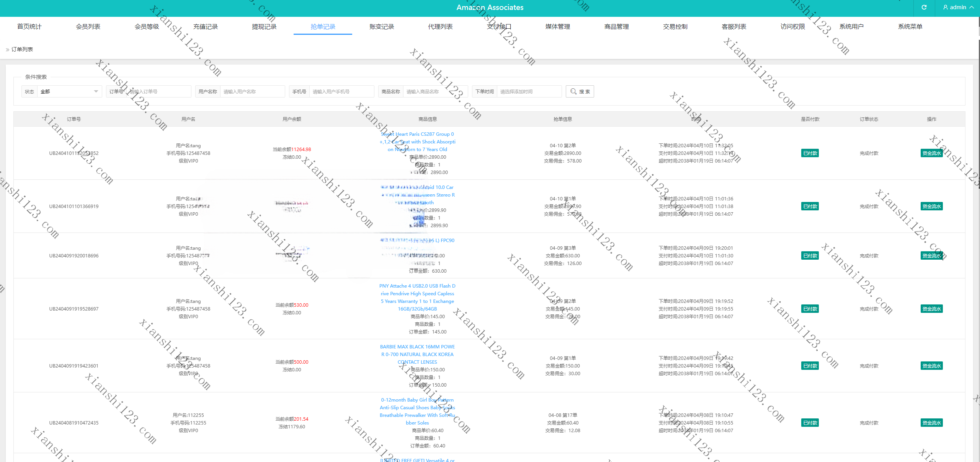The width and height of the screenshot is (980, 462).
Task: Select the 抢单记录 tab
Action: click(x=323, y=26)
